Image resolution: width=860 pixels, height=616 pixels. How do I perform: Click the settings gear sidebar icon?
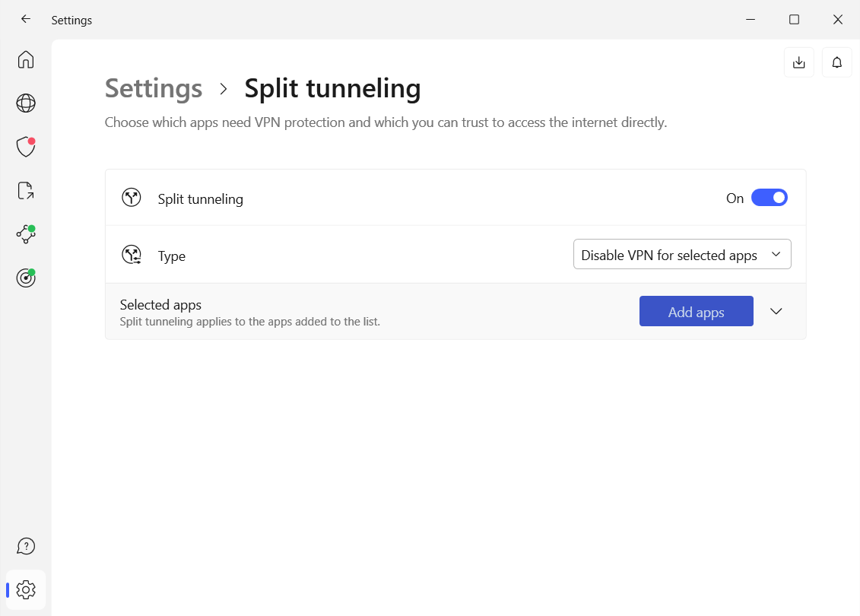(26, 589)
